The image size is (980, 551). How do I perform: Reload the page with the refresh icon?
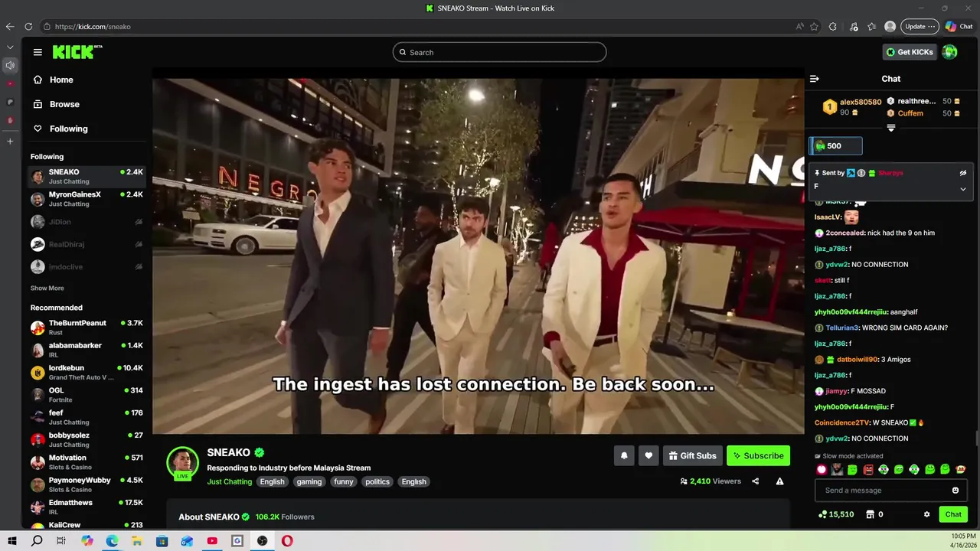(x=28, y=26)
